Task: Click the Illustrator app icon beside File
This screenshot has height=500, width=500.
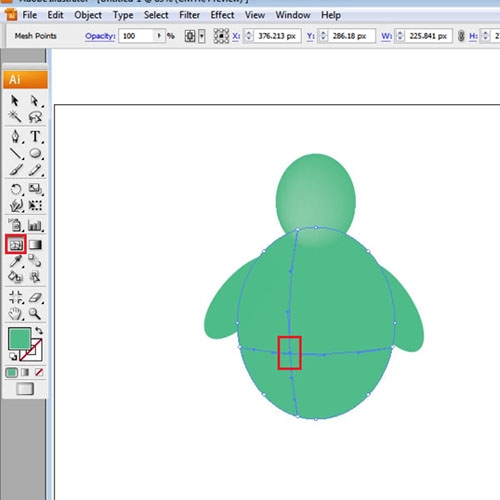Action: pyautogui.click(x=11, y=15)
